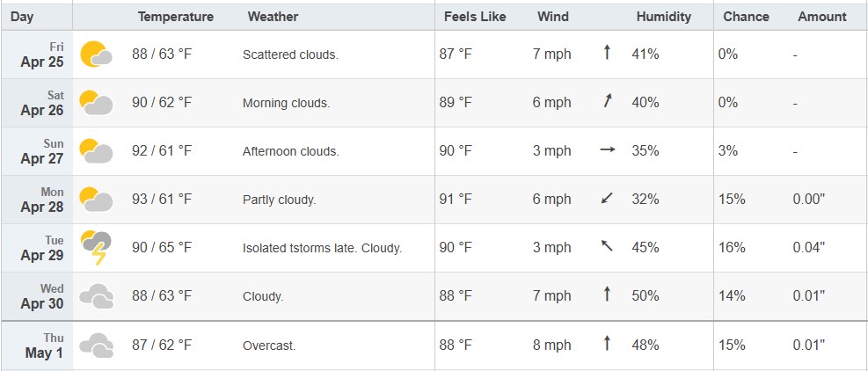Click the Apr 29 thunderstorm icon
The width and height of the screenshot is (868, 371).
97,248
